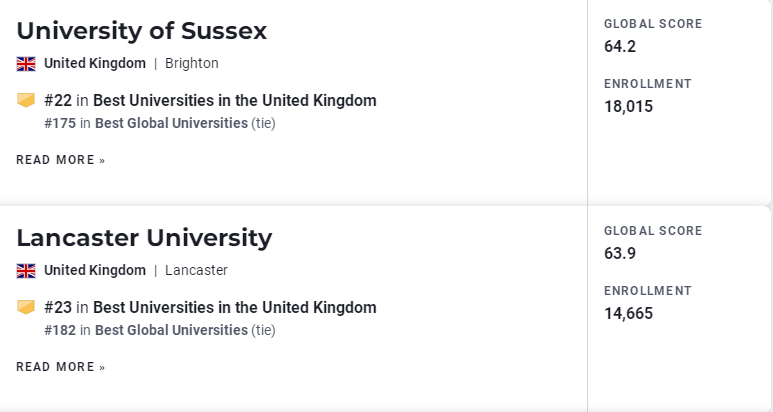Click the UK flag icon beside Lancaster
The image size is (773, 412).
pos(26,271)
